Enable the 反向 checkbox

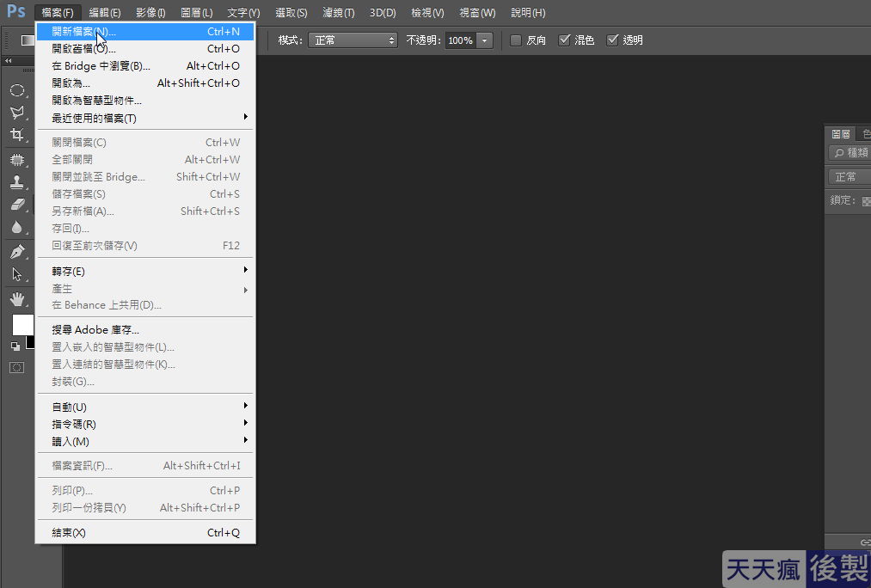coord(516,40)
